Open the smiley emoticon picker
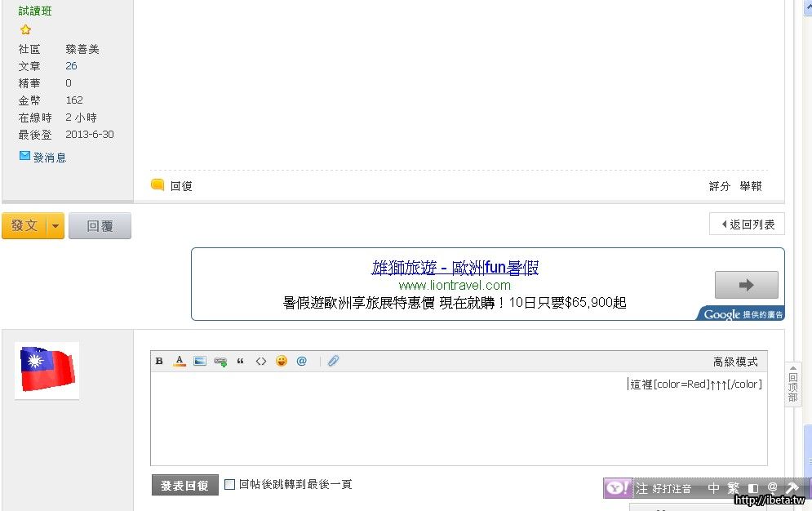The image size is (812, 511). [282, 362]
